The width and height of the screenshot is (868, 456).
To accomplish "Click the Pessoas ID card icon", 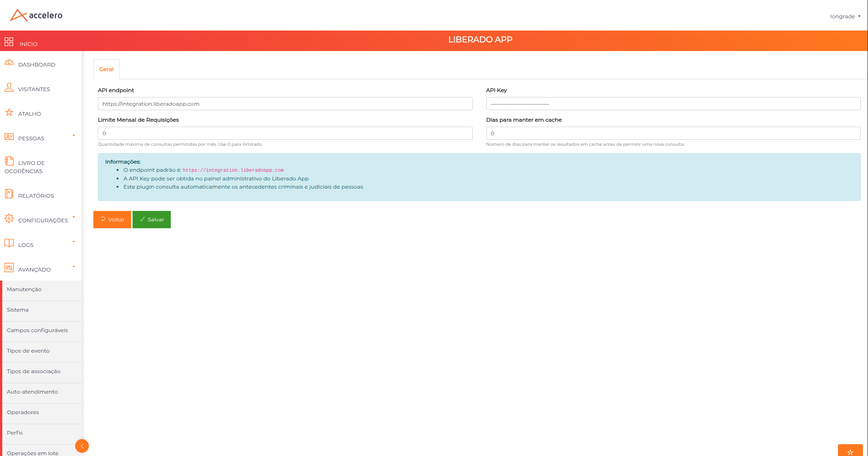I will tap(9, 137).
